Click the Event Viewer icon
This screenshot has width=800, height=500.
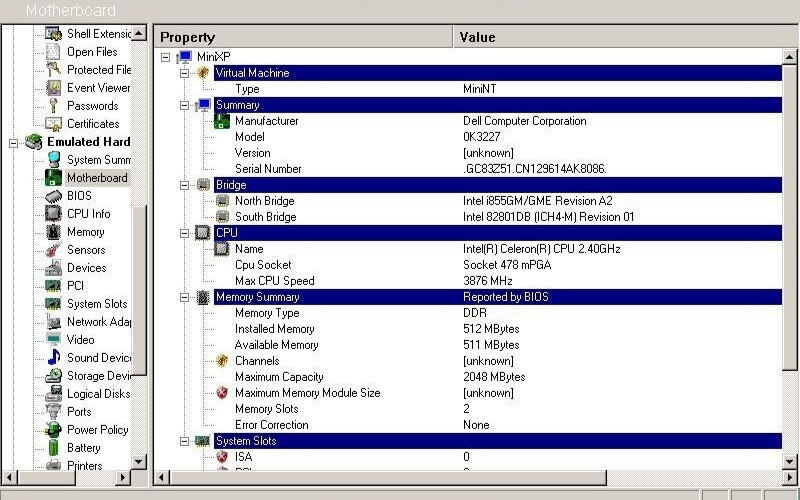pyautogui.click(x=53, y=88)
